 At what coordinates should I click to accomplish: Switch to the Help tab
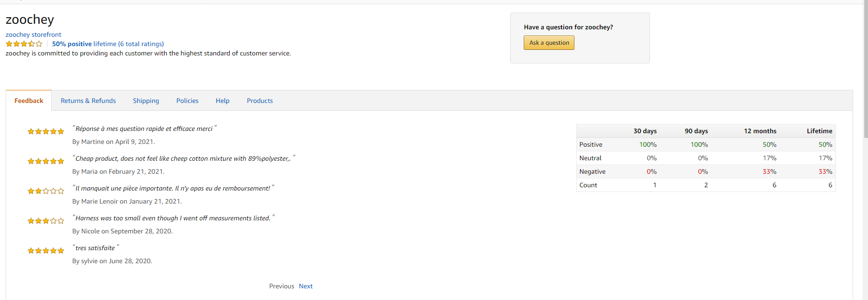(222, 101)
